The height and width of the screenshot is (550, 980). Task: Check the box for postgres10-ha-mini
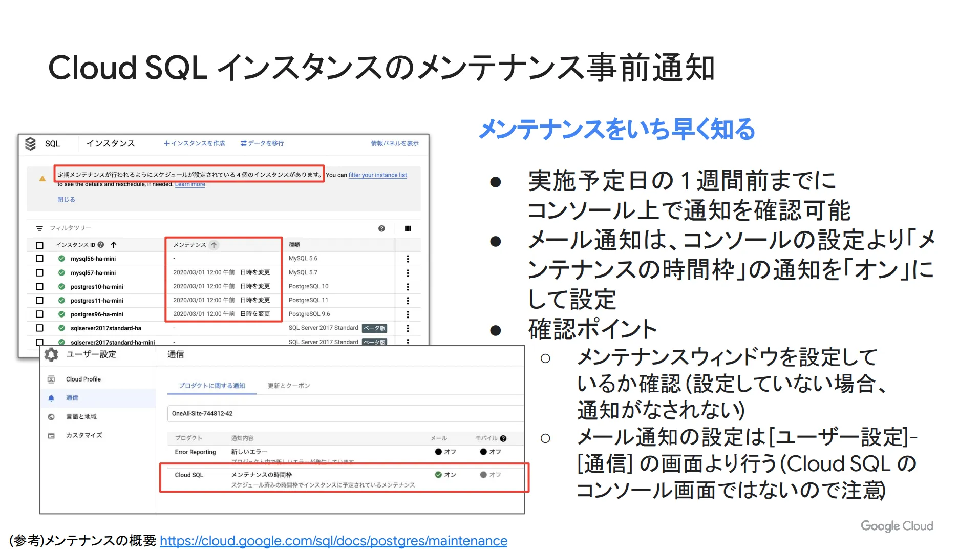[x=39, y=287]
